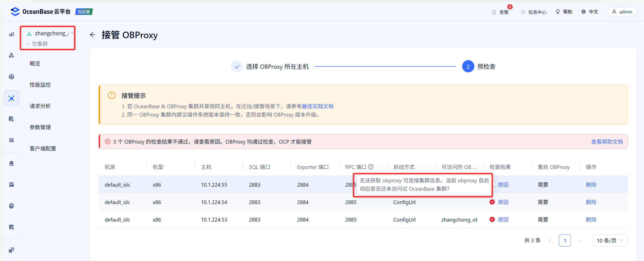Screen dimensions: 644x261
Task: Open the 中文 language switcher
Action: coord(590,12)
